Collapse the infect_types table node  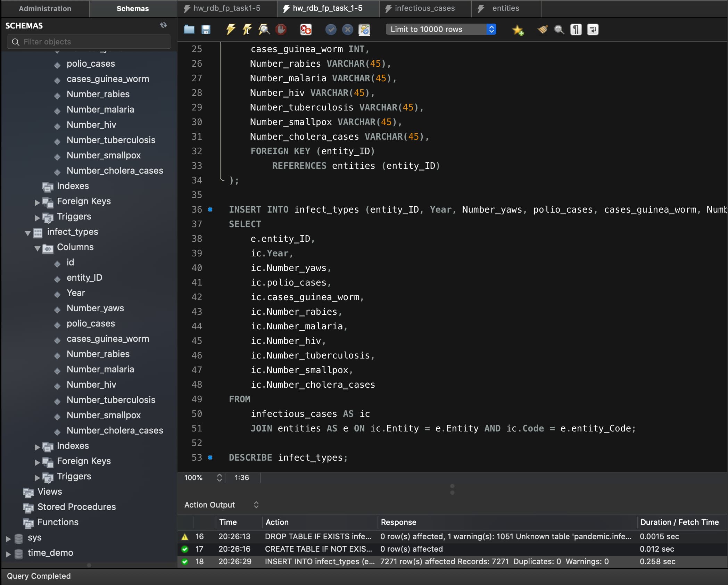tap(28, 233)
